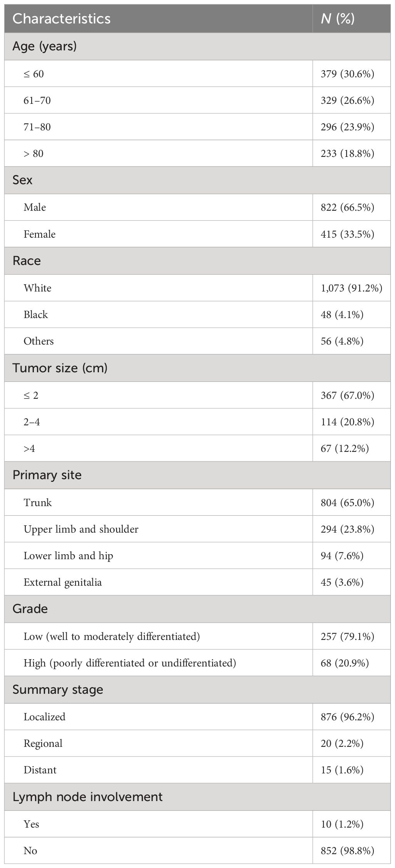The width and height of the screenshot is (395, 868).
Task: Select the Sex section heading
Action: click(22, 180)
